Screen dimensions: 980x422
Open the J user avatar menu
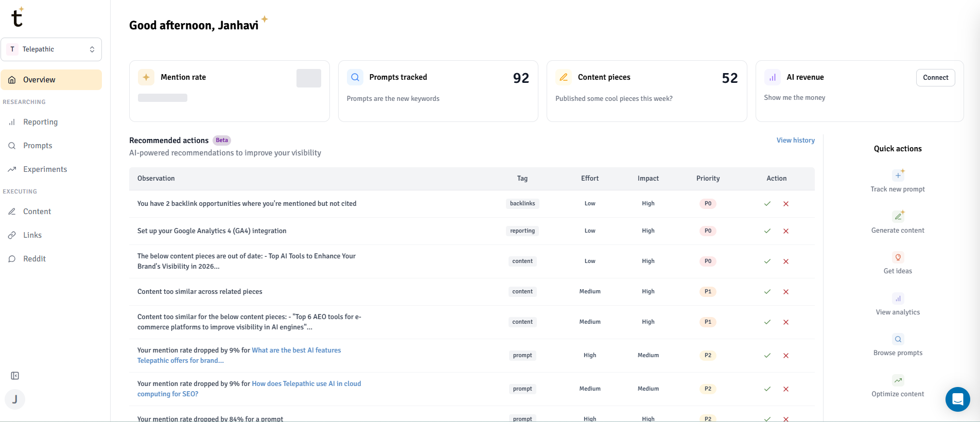(15, 399)
